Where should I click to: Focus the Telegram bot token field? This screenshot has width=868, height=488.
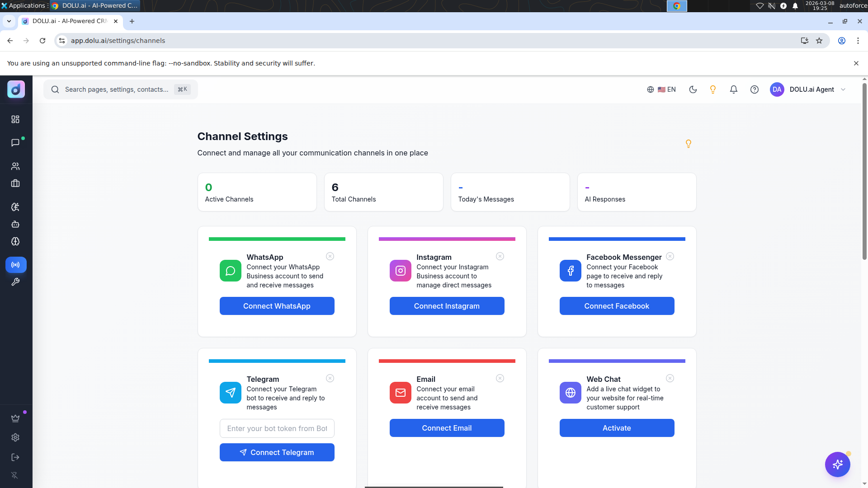(x=277, y=428)
